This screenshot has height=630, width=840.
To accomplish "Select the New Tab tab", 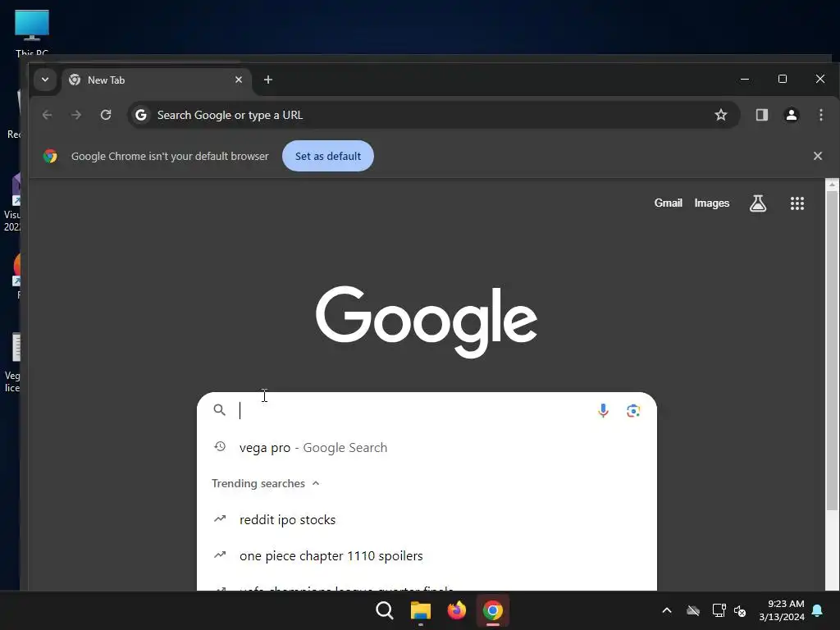I will pos(157,80).
